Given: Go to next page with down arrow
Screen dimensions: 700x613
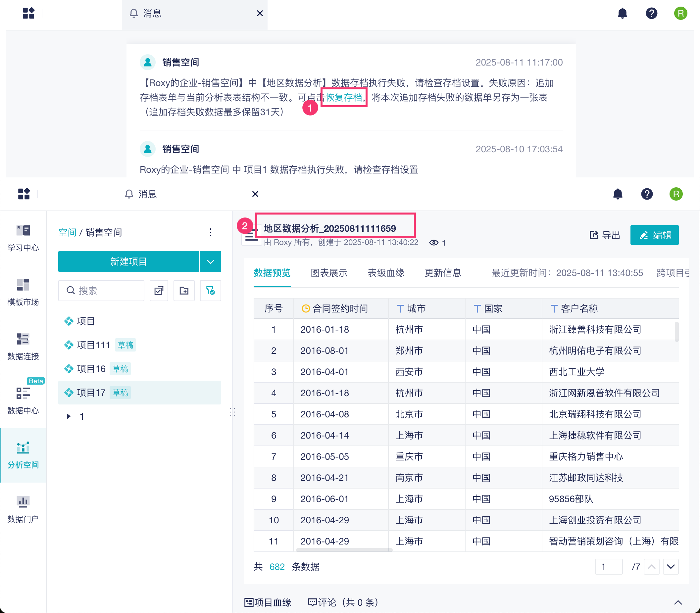Looking at the screenshot, I should point(671,567).
